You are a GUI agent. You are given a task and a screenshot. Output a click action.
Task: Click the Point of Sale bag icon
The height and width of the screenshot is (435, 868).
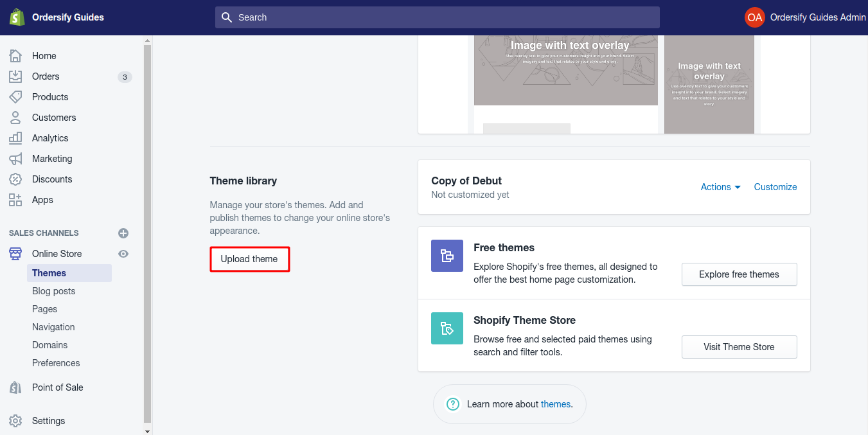coord(15,387)
